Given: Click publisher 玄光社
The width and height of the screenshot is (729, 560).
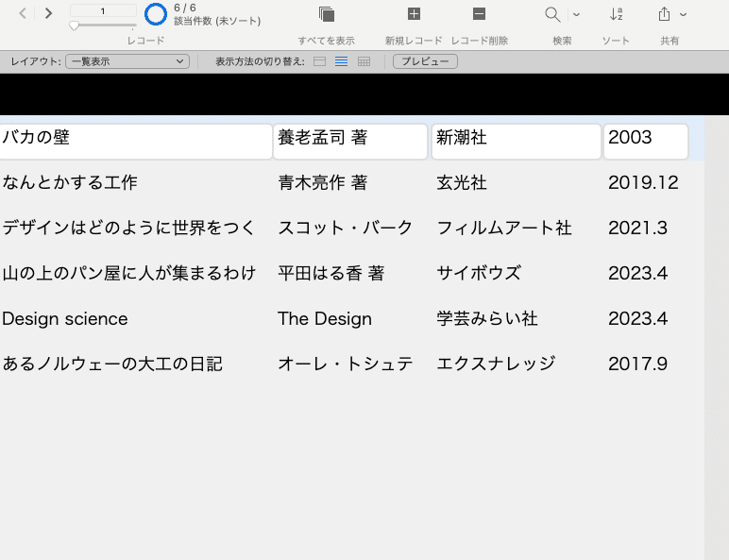Looking at the screenshot, I should (x=462, y=182).
